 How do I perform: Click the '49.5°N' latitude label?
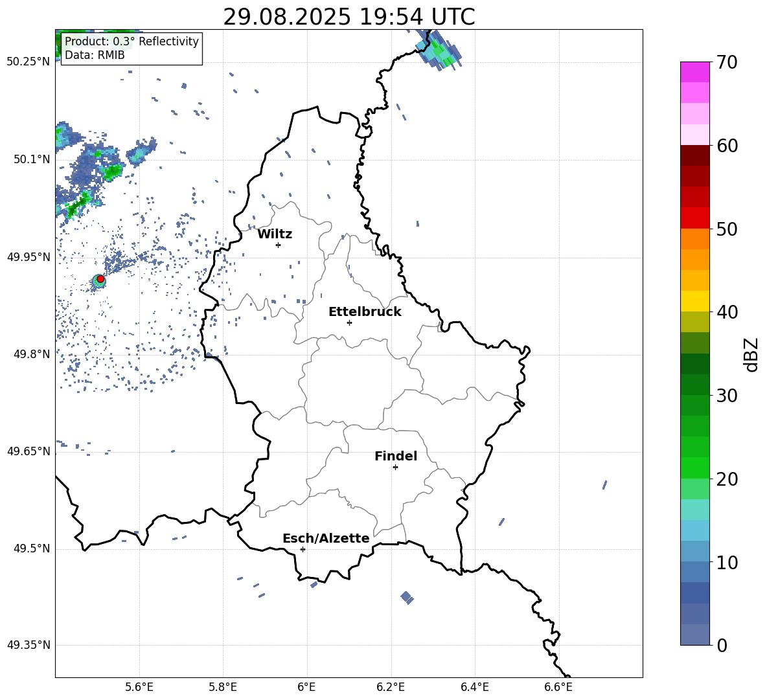(x=31, y=548)
